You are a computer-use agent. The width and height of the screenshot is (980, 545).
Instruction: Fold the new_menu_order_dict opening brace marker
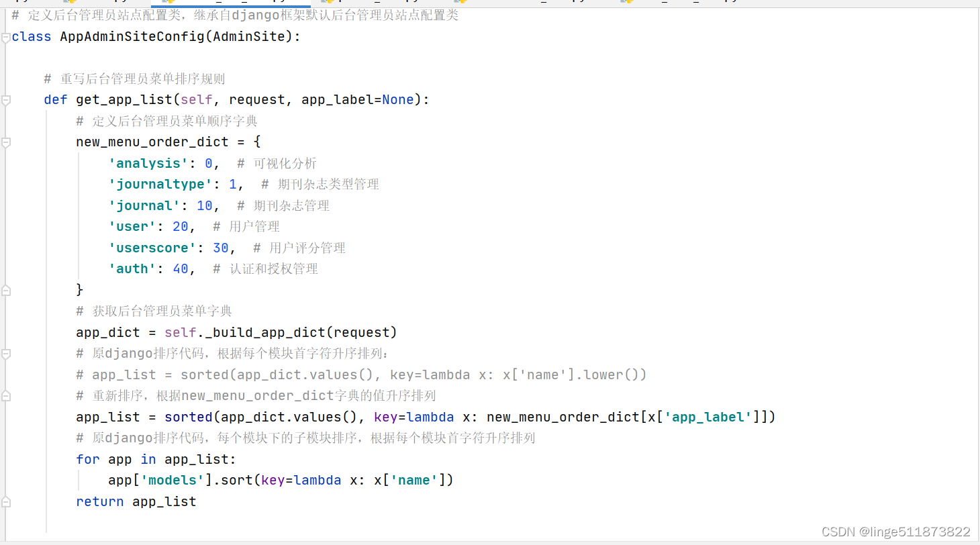click(x=6, y=142)
